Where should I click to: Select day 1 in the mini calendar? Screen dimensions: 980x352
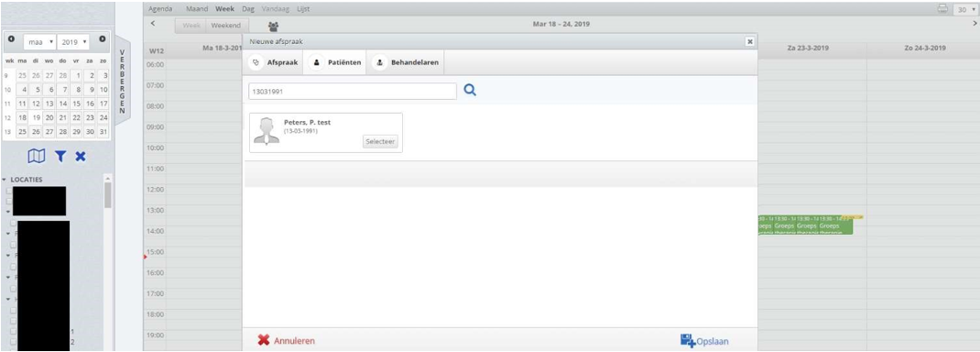pos(76,75)
